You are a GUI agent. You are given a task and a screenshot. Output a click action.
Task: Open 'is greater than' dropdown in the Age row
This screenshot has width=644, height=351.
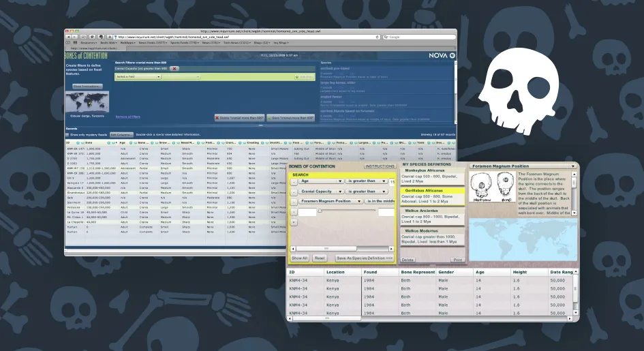click(367, 181)
